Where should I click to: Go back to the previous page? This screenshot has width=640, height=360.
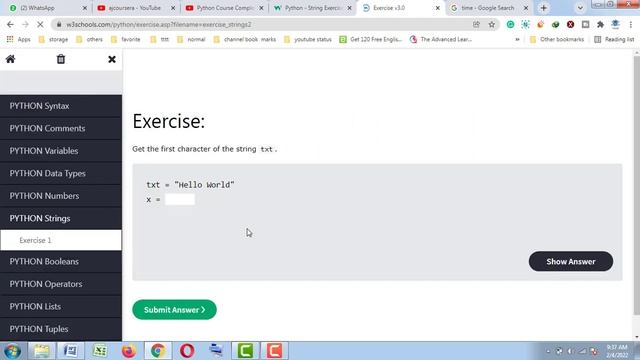(10, 24)
